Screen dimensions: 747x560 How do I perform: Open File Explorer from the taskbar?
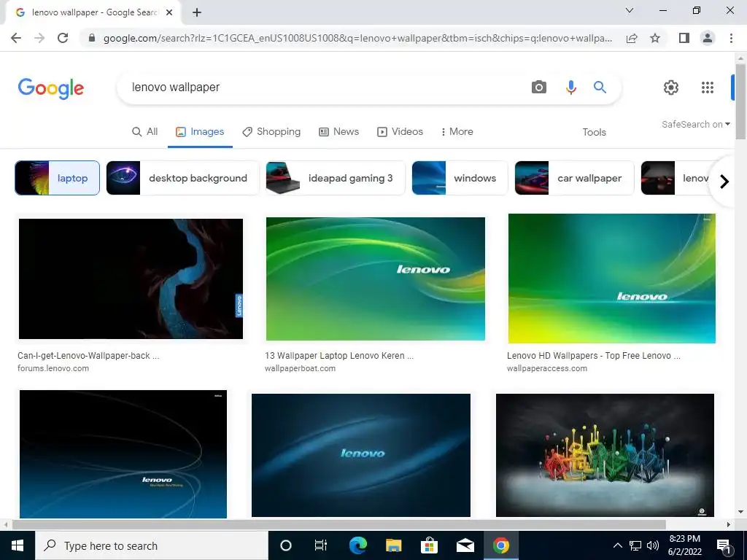(x=393, y=545)
